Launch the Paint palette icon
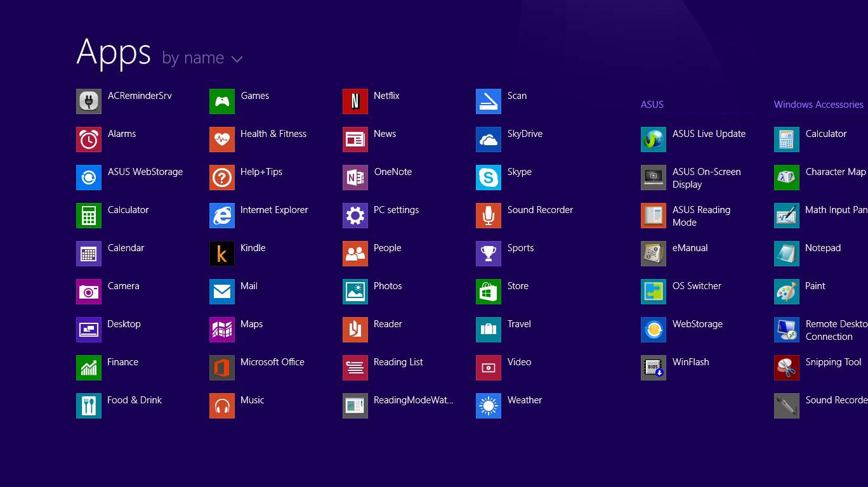Viewport: 868px width, 487px height. tap(787, 292)
